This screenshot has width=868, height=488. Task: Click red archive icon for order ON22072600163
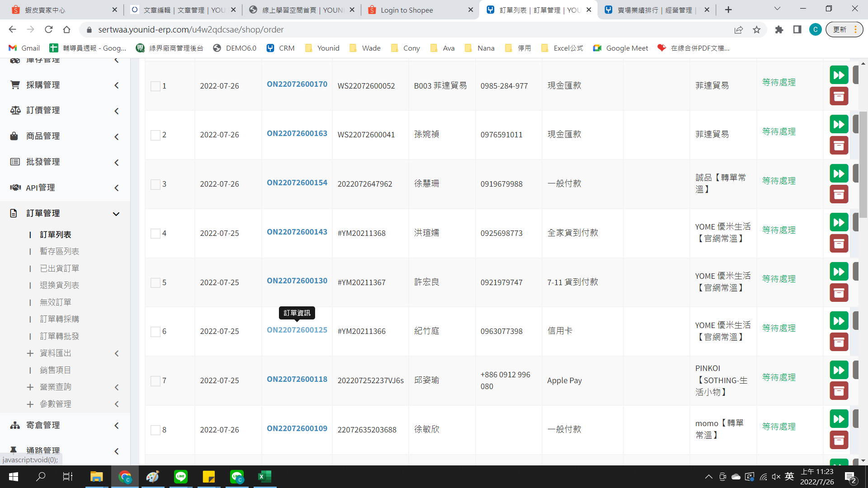[x=839, y=145]
